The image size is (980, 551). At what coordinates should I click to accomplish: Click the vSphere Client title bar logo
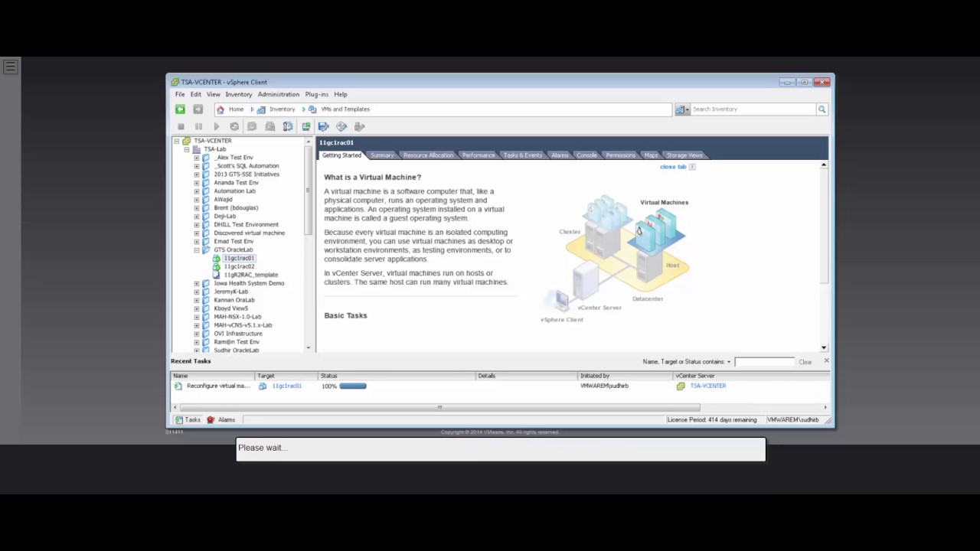[175, 82]
